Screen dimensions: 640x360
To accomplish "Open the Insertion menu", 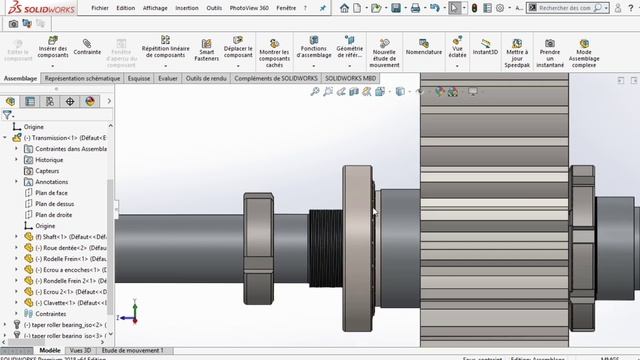I will coord(187,8).
